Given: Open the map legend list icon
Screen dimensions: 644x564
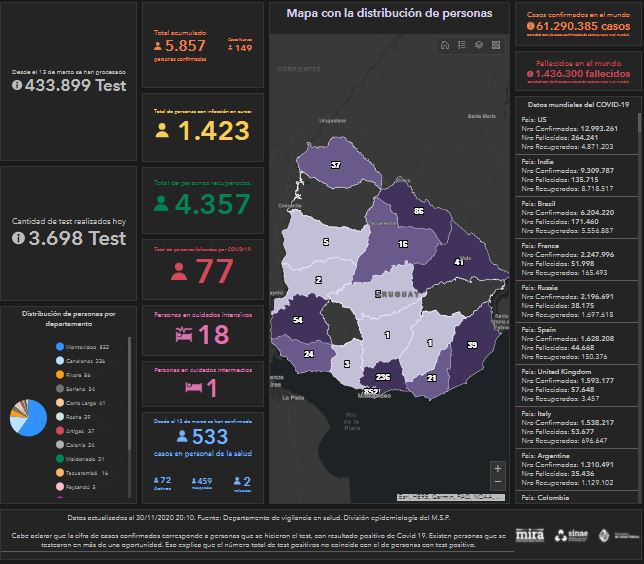Looking at the screenshot, I should pyautogui.click(x=462, y=45).
